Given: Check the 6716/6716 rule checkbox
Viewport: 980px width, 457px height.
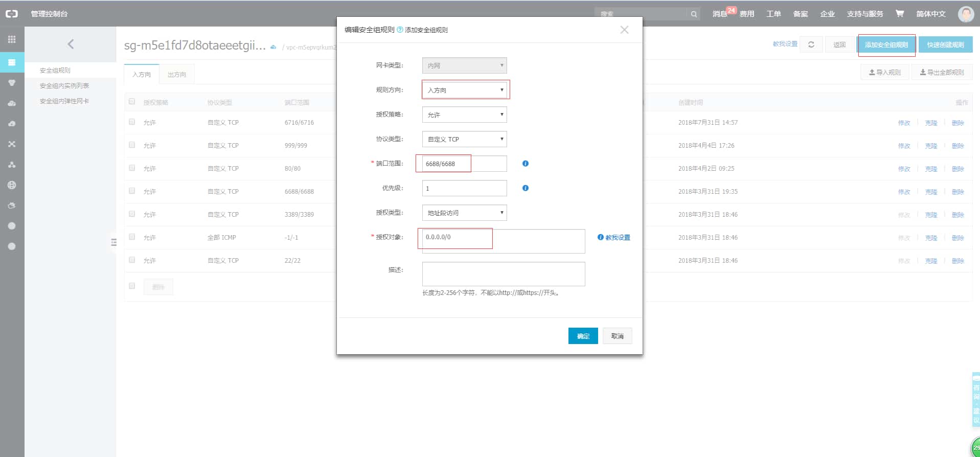Looking at the screenshot, I should pyautogui.click(x=132, y=122).
